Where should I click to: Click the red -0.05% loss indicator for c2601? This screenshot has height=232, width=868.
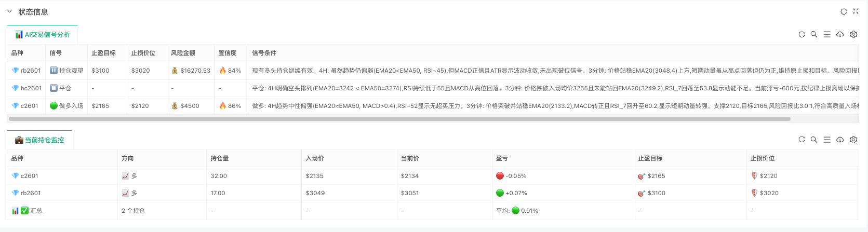(511, 176)
